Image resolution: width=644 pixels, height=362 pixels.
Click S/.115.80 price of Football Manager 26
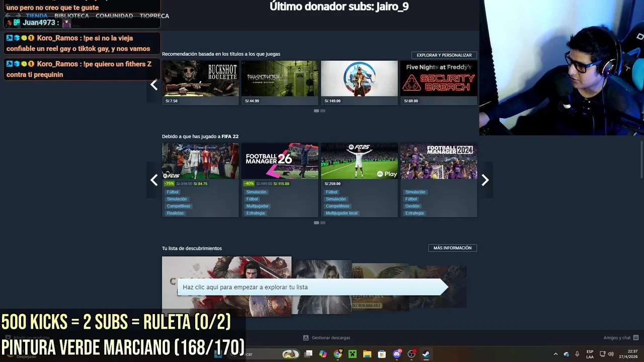point(281,184)
